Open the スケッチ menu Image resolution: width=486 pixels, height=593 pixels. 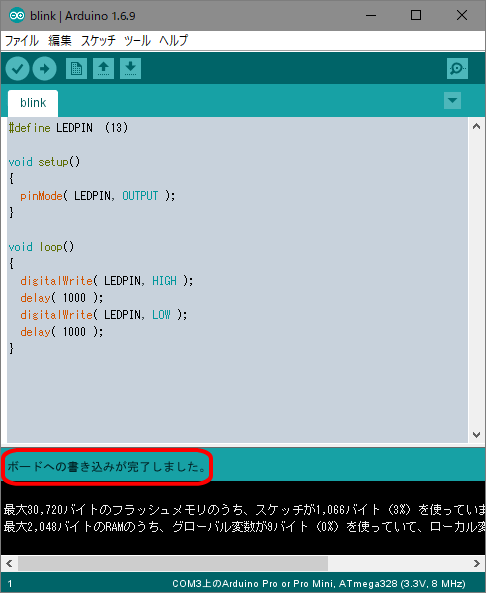coord(98,40)
